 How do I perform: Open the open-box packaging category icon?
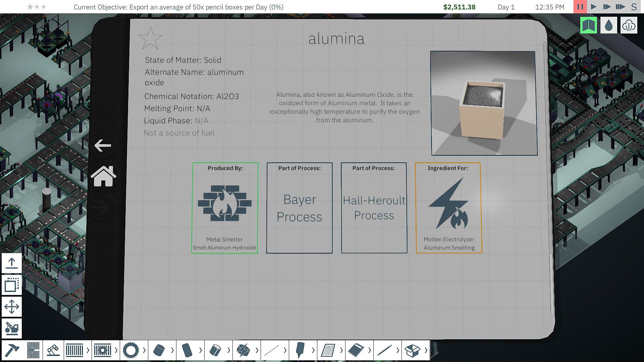click(x=413, y=351)
